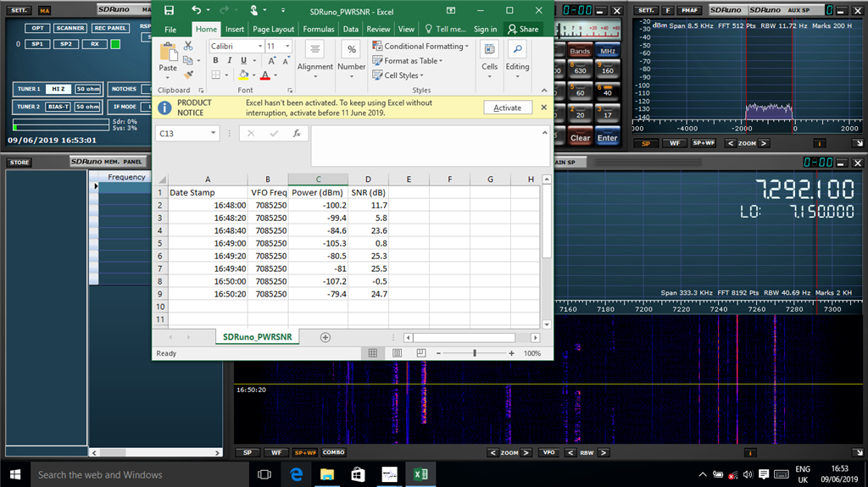Click STORE in memory panel
Viewport: 868px width, 487px height.
(19, 163)
